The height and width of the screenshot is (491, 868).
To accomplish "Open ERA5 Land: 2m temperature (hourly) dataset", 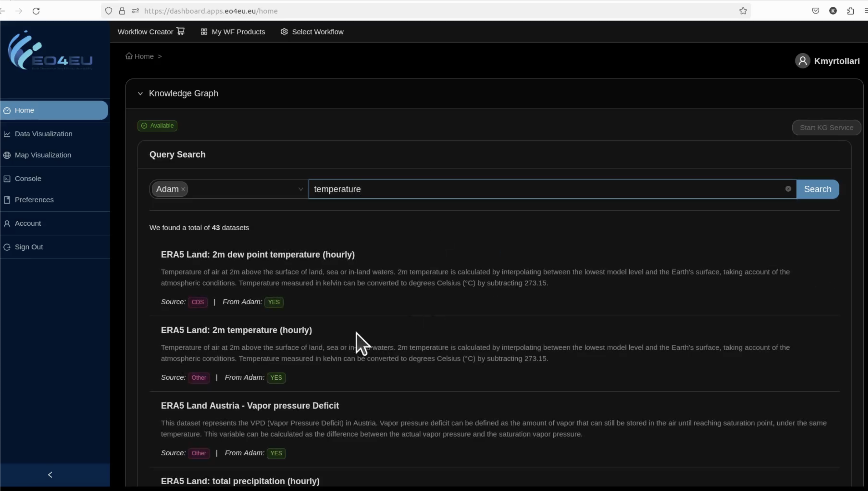I will click(236, 330).
